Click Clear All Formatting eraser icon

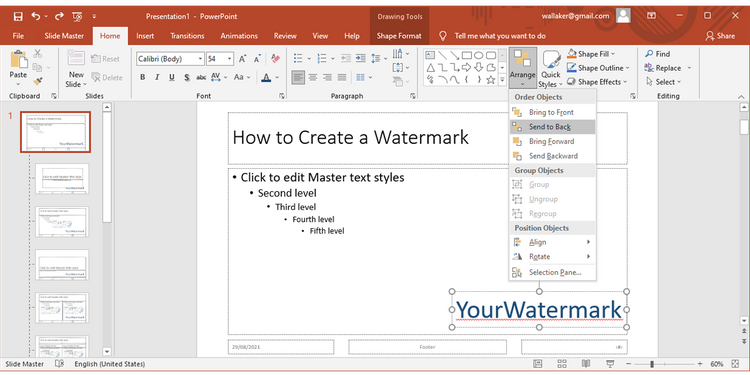276,59
